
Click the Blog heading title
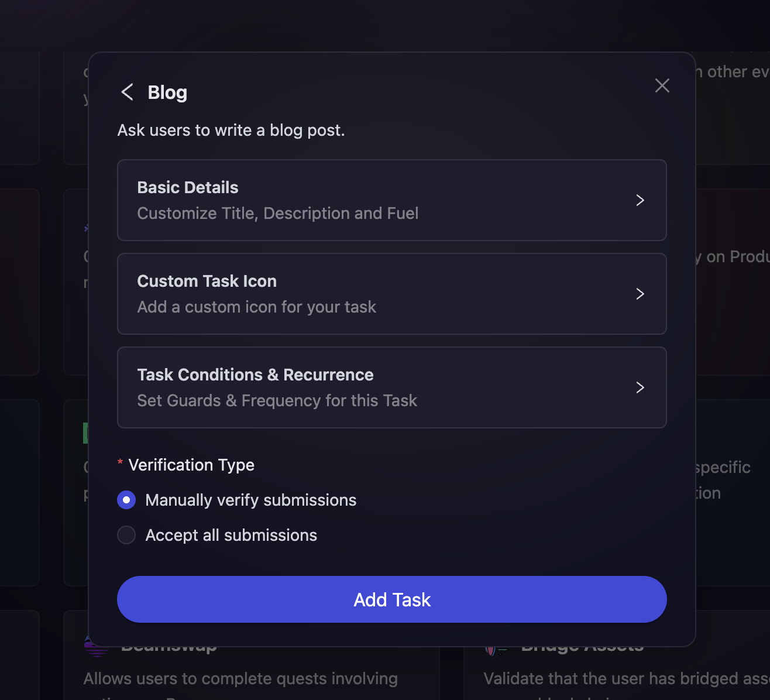tap(167, 92)
